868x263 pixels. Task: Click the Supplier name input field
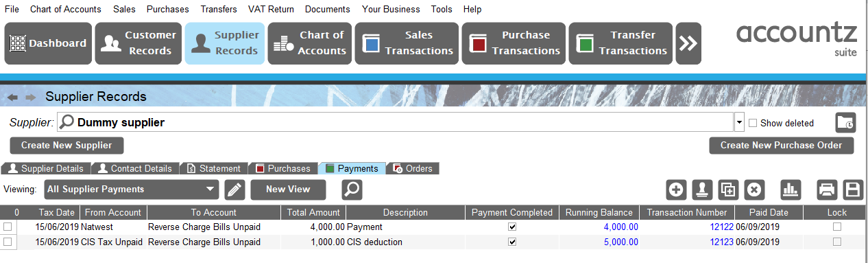395,123
